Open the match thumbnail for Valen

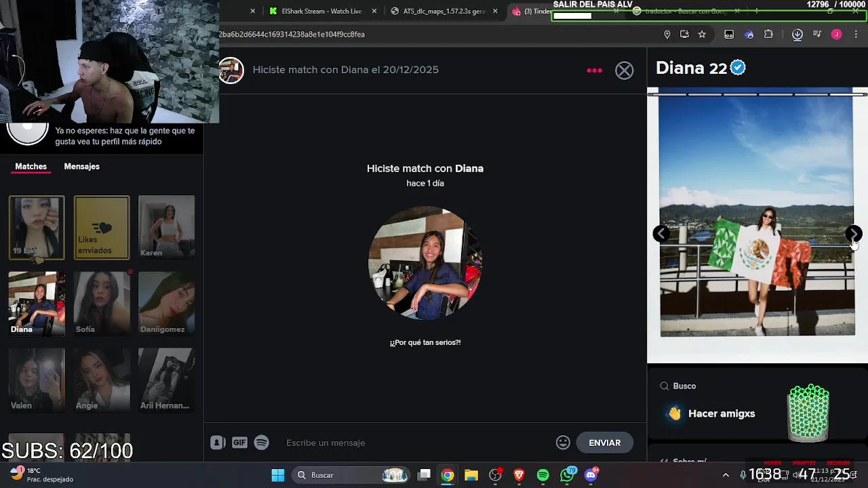pyautogui.click(x=37, y=380)
